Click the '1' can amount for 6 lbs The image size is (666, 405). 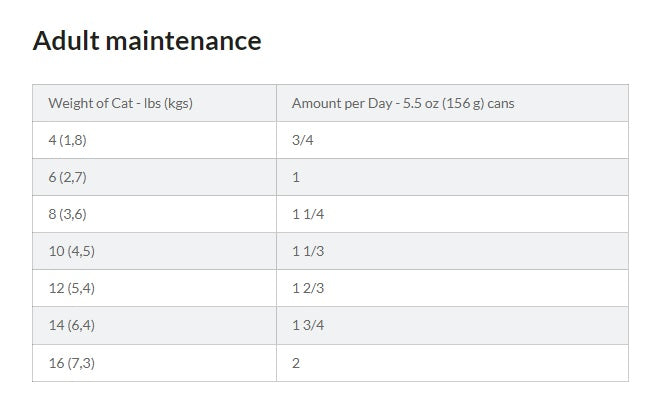point(296,177)
